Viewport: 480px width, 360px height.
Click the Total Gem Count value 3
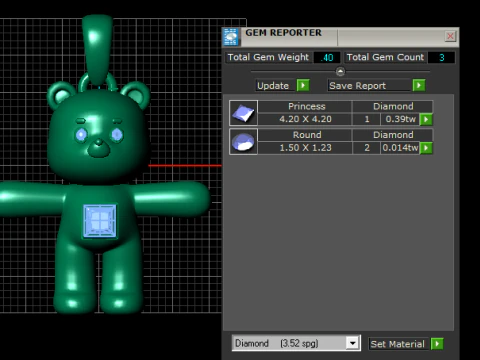(x=441, y=57)
